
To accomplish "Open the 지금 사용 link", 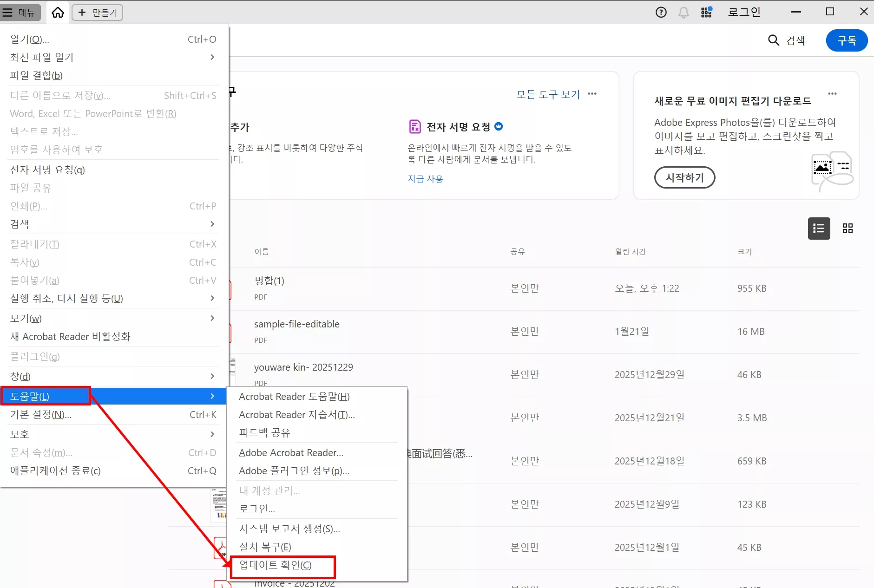I will tap(425, 179).
